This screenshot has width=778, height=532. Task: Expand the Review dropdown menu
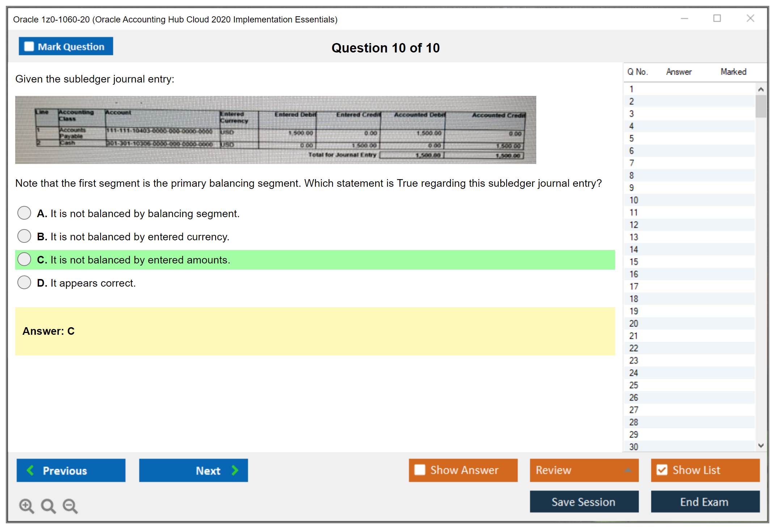coord(628,470)
